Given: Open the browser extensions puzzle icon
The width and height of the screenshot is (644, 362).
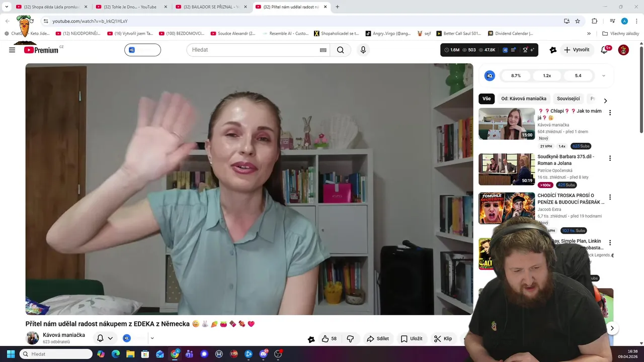Looking at the screenshot, I should tap(594, 21).
